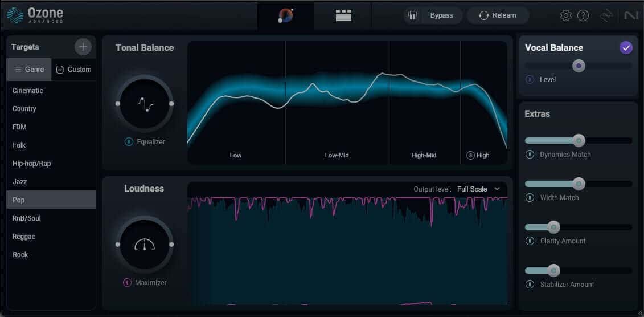Select the Country genre target
Viewport: 644px width, 317px height.
[51, 108]
